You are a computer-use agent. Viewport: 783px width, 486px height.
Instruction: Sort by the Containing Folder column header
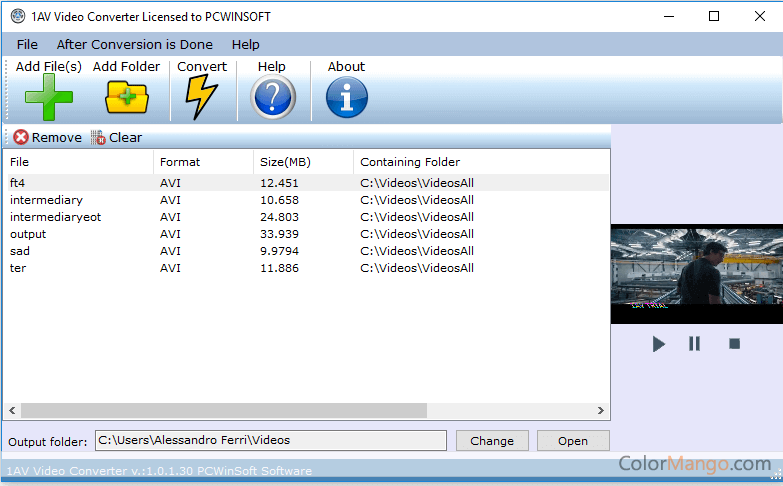pos(481,162)
